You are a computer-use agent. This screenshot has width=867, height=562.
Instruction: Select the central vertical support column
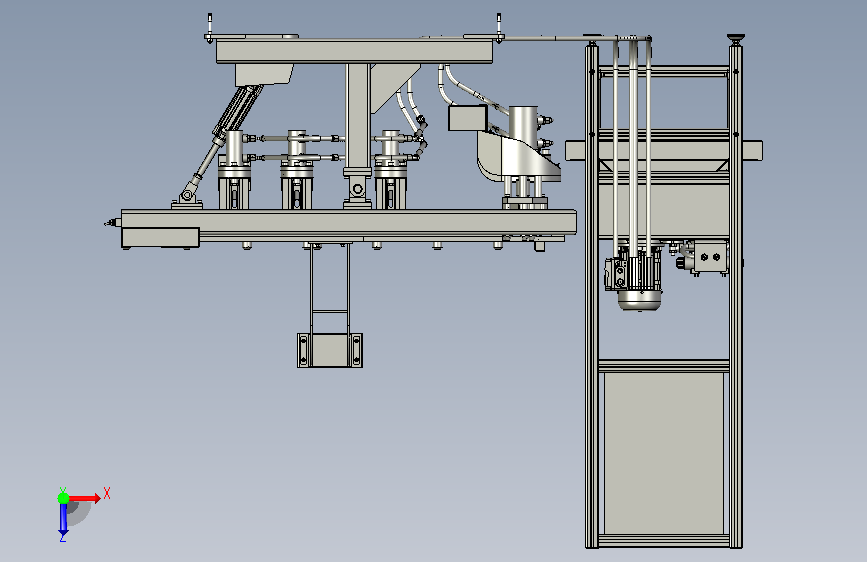point(358,116)
